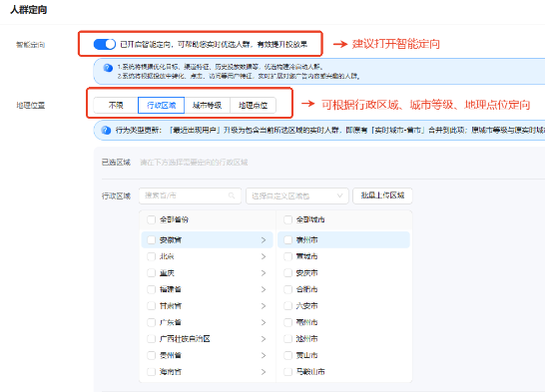Select the 合肥市 checkbox
545x392 pixels.
tap(287, 289)
